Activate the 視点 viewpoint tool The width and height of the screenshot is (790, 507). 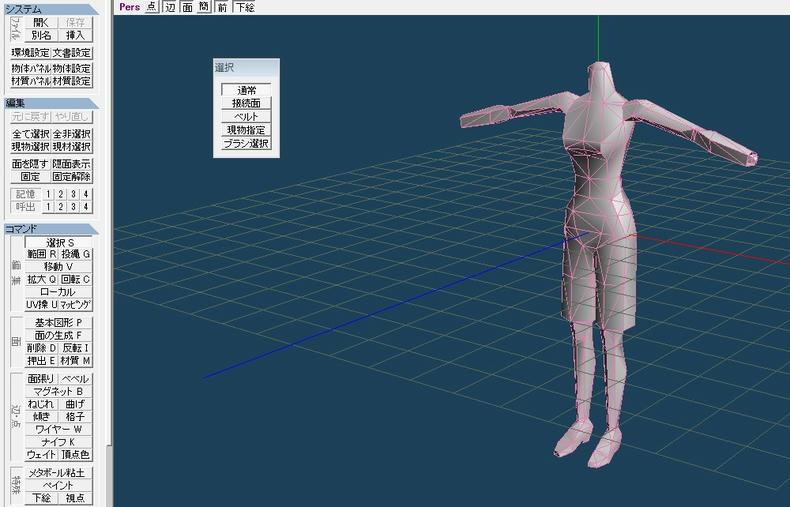click(x=75, y=498)
